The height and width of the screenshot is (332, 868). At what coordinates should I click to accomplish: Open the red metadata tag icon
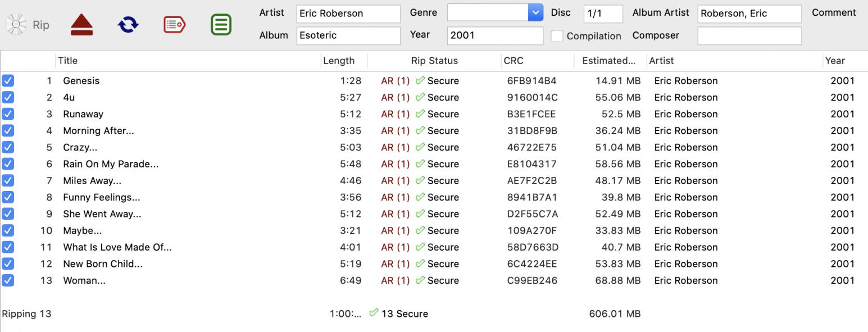pyautogui.click(x=175, y=25)
